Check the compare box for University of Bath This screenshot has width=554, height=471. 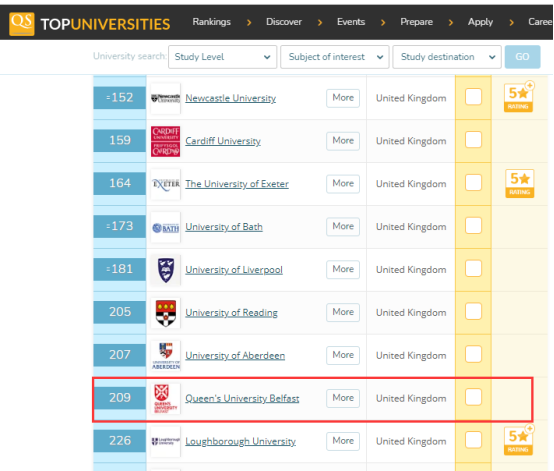pyautogui.click(x=473, y=225)
